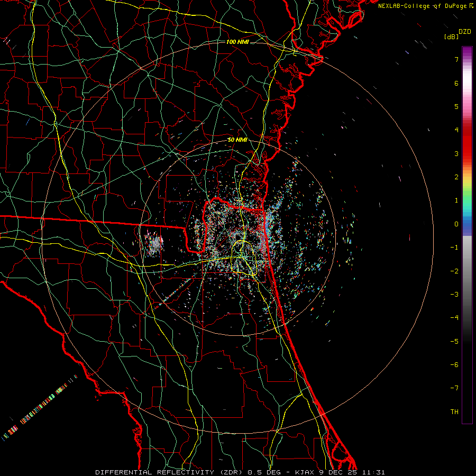The width and height of the screenshot is (476, 476).
Task: Click the -2 value on color scale
Action: pos(454,271)
